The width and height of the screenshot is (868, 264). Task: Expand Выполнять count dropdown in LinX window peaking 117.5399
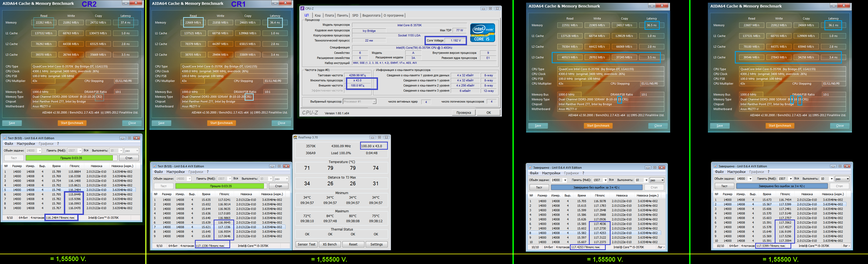click(832, 179)
